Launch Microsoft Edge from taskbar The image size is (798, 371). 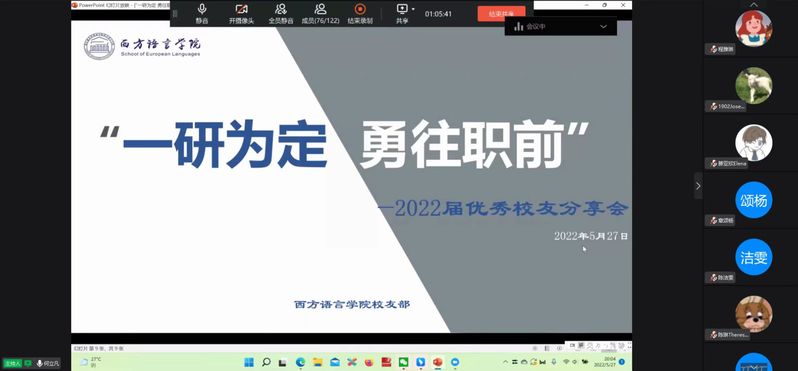coord(301,362)
